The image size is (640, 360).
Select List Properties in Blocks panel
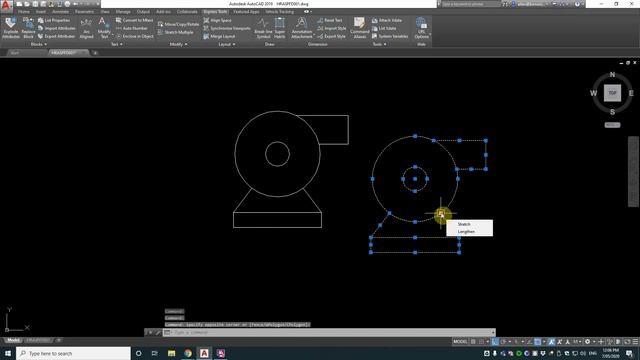(x=54, y=20)
